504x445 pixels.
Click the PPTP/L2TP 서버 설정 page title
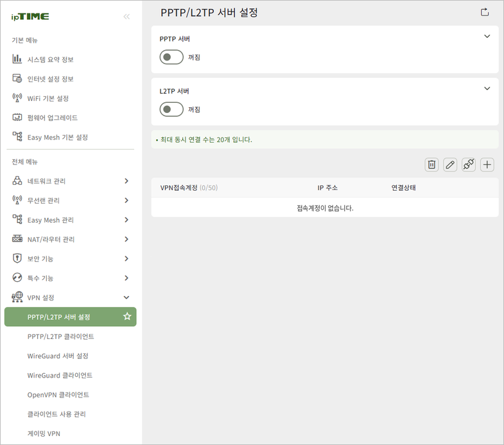(x=209, y=13)
